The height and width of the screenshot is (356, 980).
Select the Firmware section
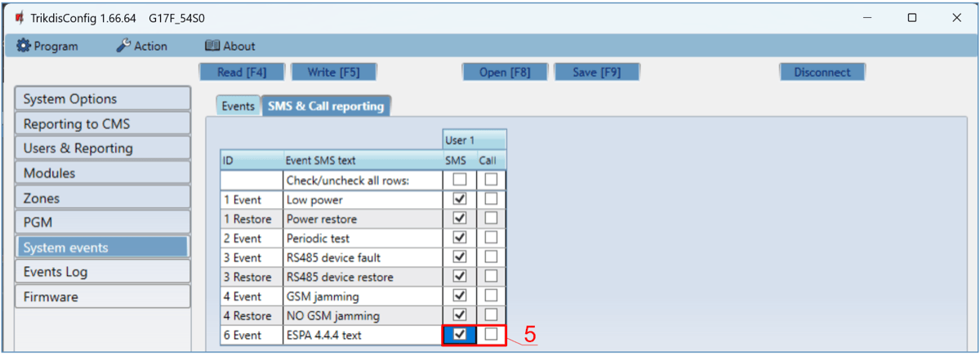102,296
